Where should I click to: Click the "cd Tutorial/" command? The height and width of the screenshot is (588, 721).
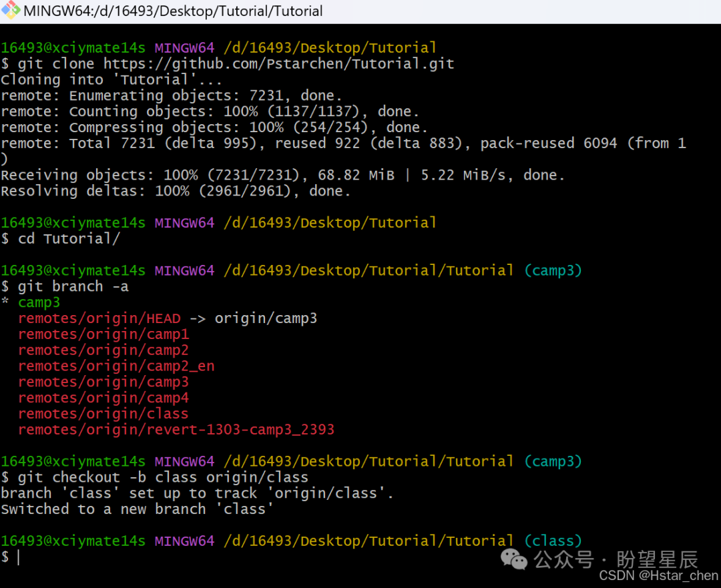click(69, 239)
